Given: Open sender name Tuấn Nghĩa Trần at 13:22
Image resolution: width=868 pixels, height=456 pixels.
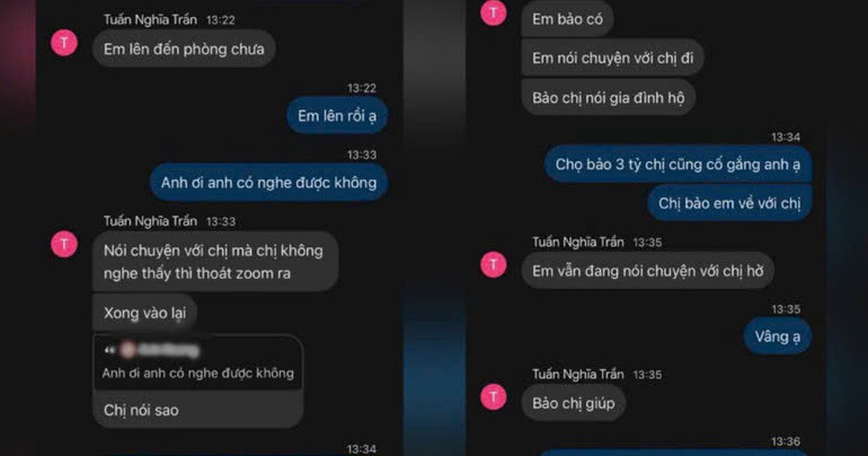Looking at the screenshot, I should point(150,20).
